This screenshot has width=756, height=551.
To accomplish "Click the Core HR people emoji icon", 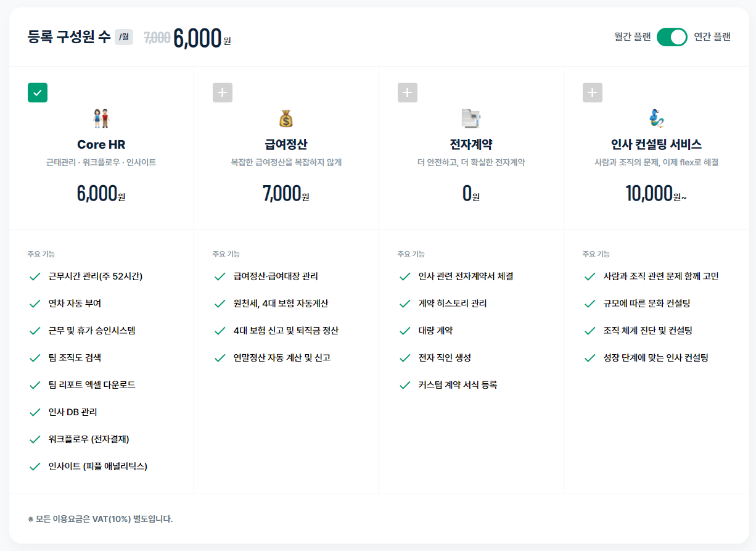I will point(101,118).
